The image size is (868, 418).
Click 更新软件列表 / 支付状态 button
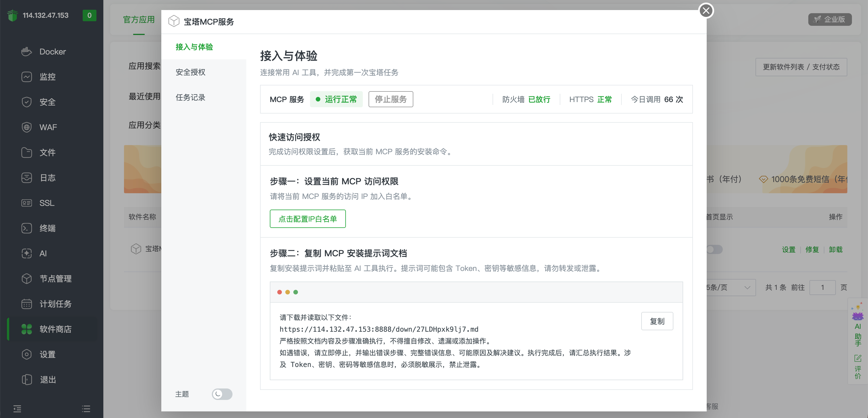click(x=801, y=67)
